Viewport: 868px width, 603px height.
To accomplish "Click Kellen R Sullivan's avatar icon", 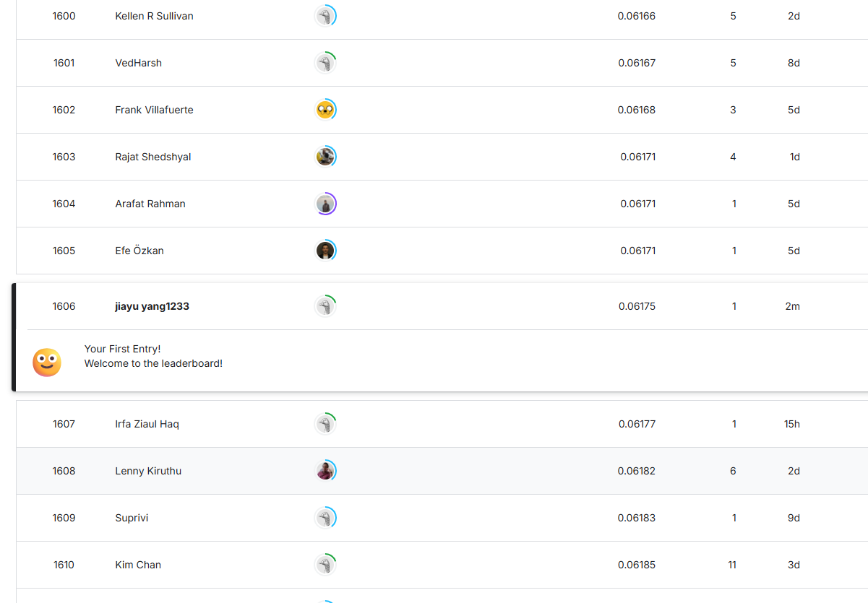I will point(325,16).
